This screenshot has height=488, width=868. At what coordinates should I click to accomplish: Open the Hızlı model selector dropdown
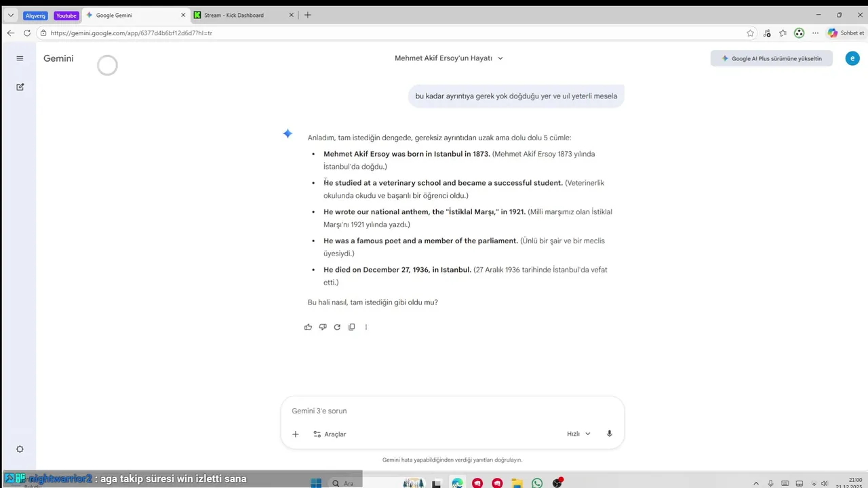click(578, 434)
